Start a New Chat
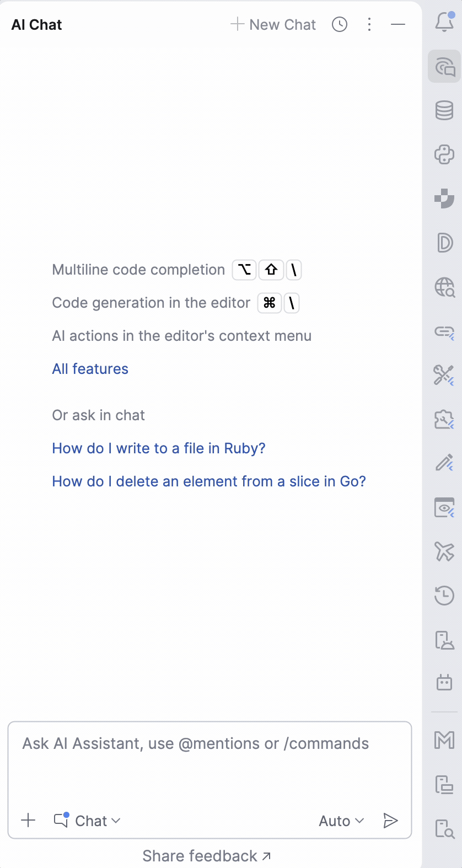Screen dimensions: 462x868 point(273,24)
